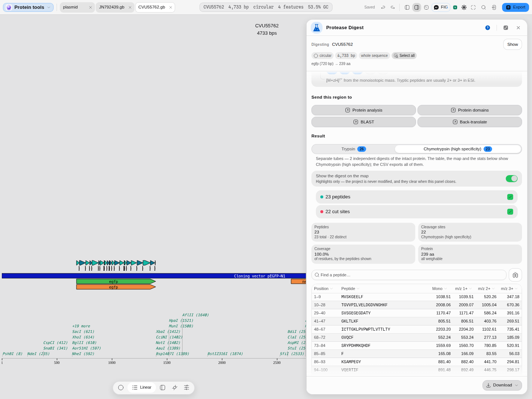Click the enzyme cut-site icon in the bottom toolbar
Viewport: 532px width, 399px height.
(175, 388)
